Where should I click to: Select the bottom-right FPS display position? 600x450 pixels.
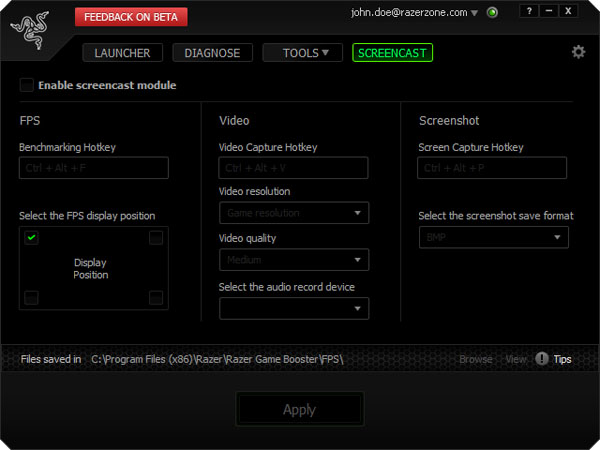click(x=156, y=297)
